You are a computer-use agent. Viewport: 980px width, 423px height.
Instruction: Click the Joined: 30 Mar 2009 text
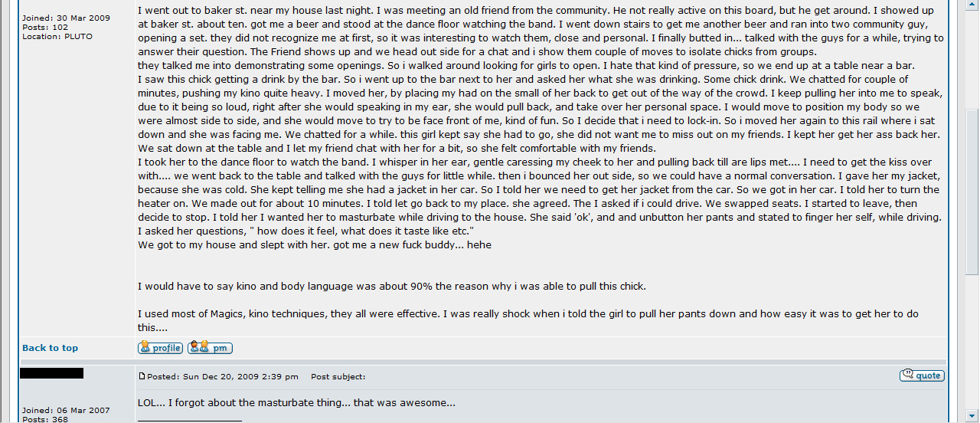click(x=66, y=18)
